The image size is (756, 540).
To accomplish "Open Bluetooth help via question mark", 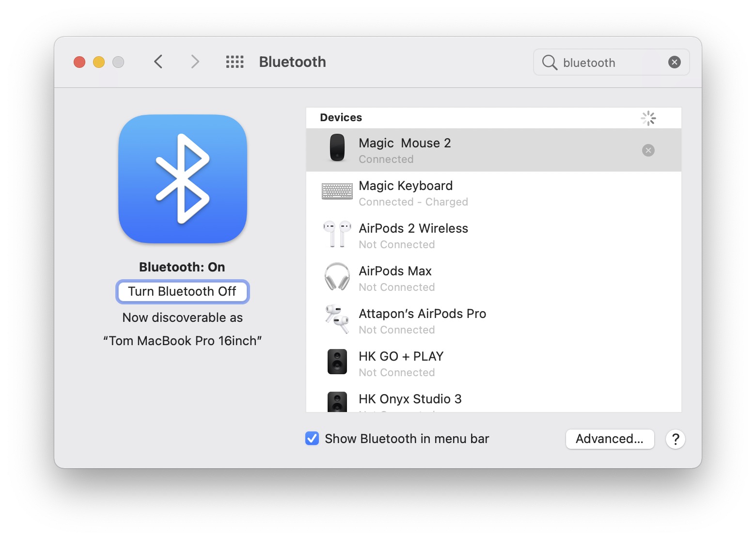I will pos(676,439).
